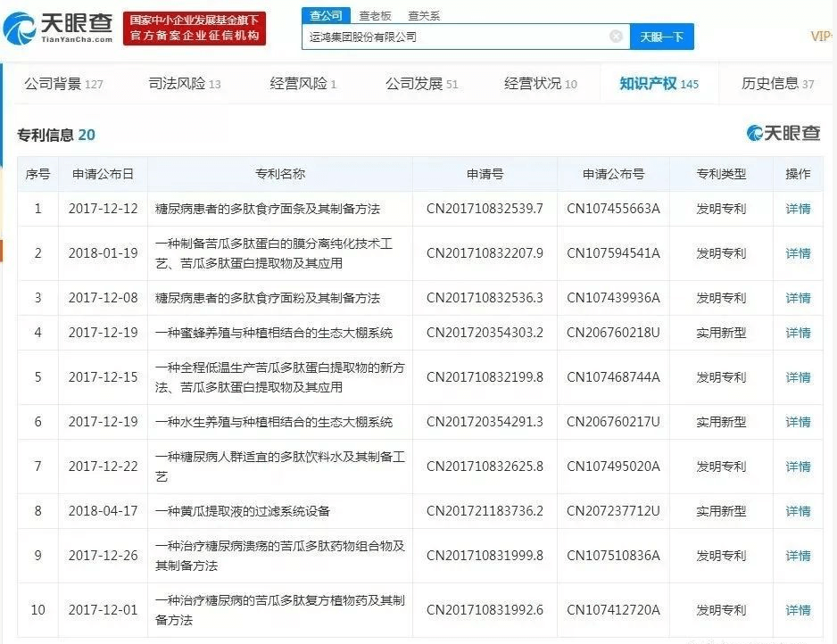This screenshot has width=837, height=644.
Task: Click the search field with 运鸿集团股份有限公司
Action: coord(455,37)
